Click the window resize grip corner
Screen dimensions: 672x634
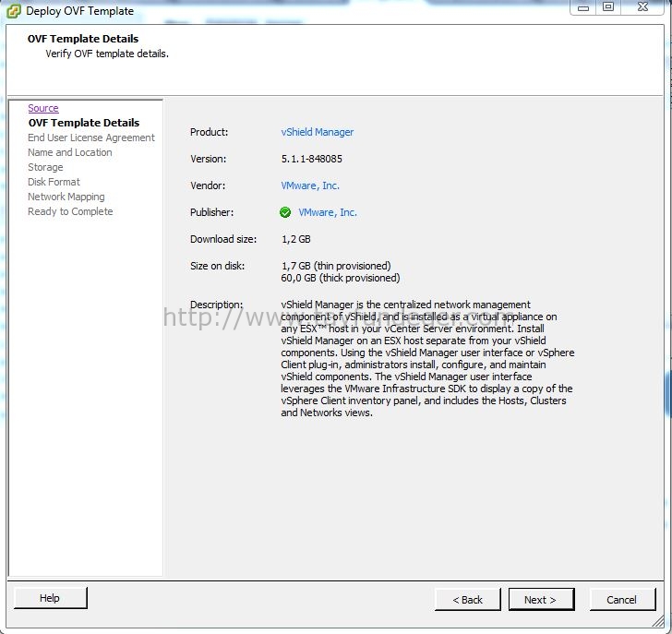coord(658,622)
